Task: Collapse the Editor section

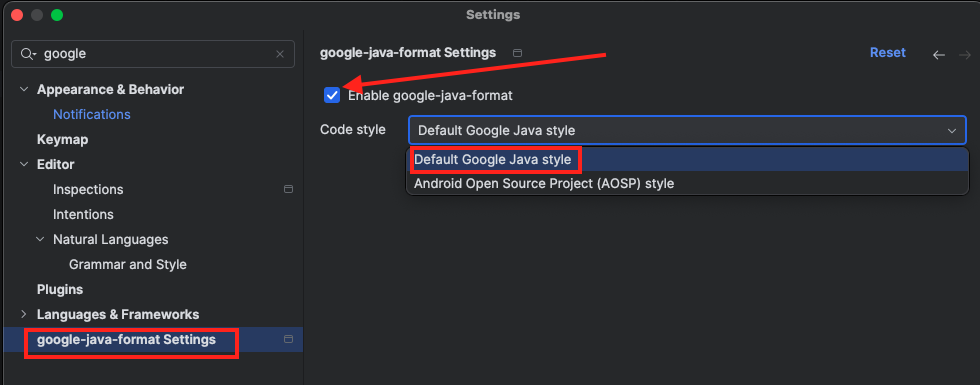Action: (24, 164)
